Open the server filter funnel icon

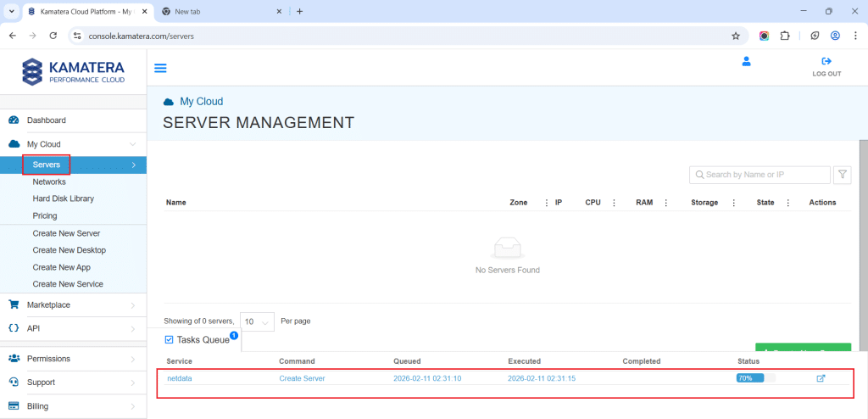(x=842, y=175)
